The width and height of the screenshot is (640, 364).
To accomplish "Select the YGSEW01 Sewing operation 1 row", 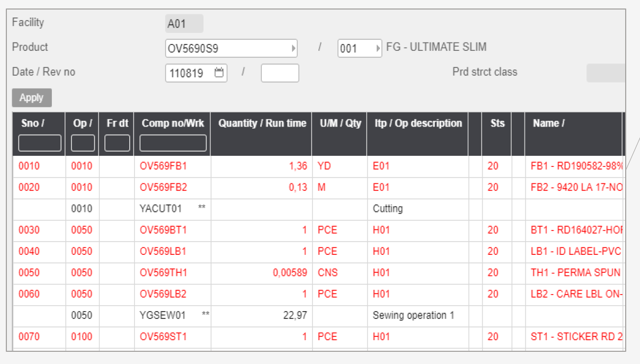I will pos(163,316).
